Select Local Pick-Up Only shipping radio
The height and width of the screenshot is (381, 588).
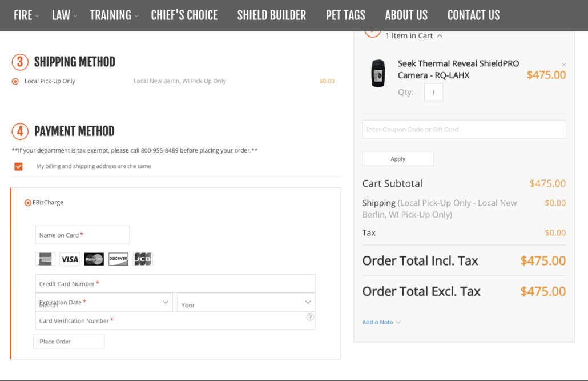(x=15, y=81)
